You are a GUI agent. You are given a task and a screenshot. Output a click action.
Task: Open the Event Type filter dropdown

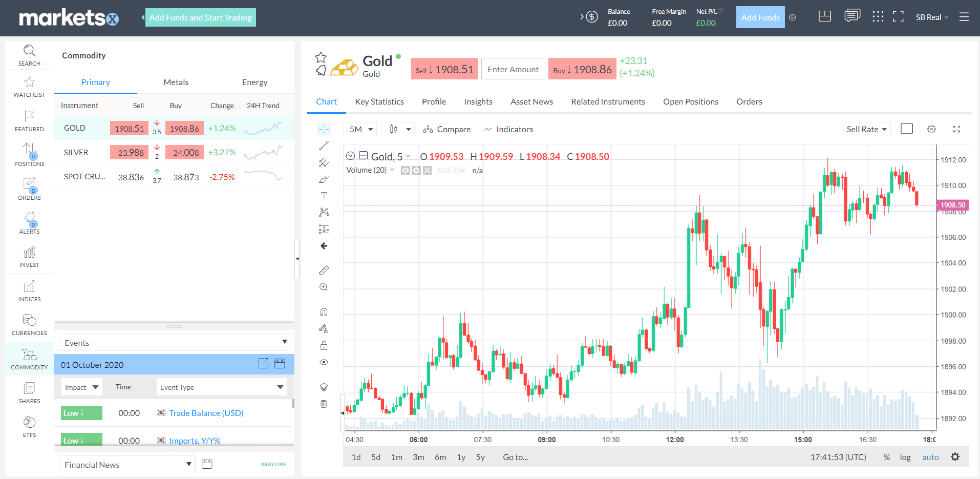(x=222, y=387)
